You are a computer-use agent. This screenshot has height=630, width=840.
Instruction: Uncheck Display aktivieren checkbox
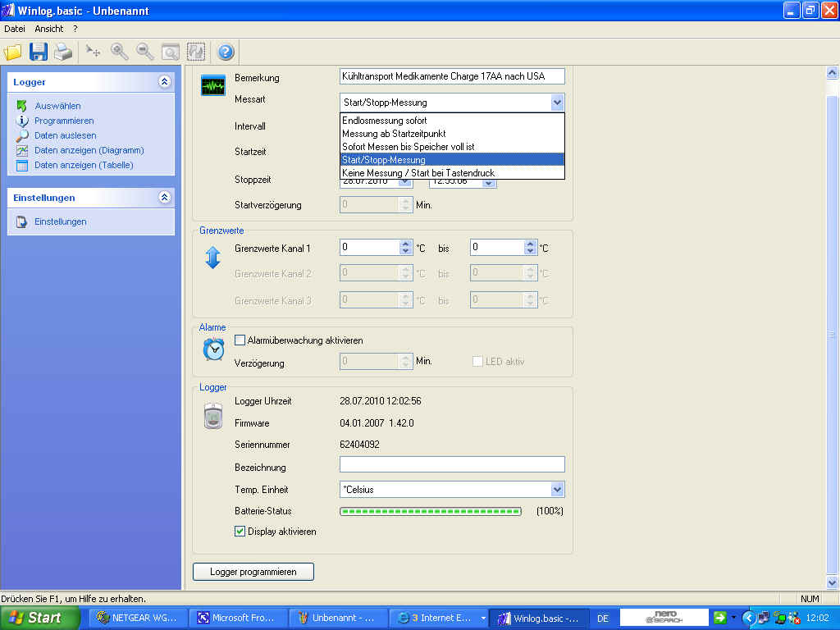click(240, 532)
